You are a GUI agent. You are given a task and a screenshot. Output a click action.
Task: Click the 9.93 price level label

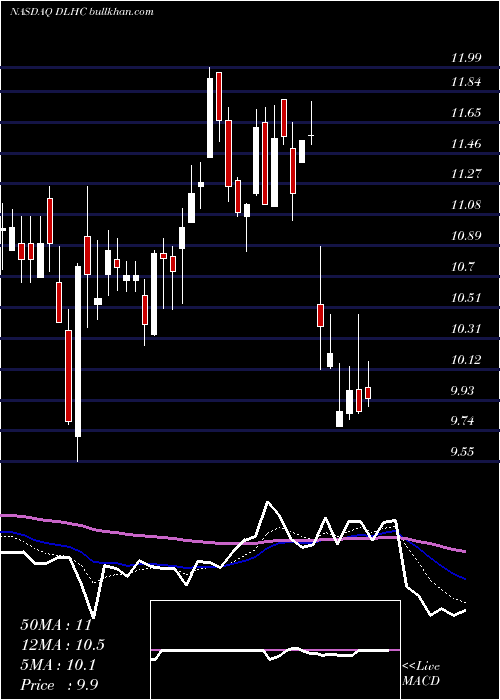pyautogui.click(x=462, y=391)
